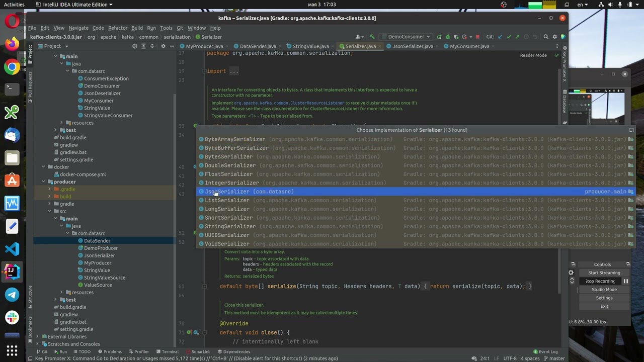Build the project with the hammer icon
The image size is (644, 362).
click(x=372, y=37)
